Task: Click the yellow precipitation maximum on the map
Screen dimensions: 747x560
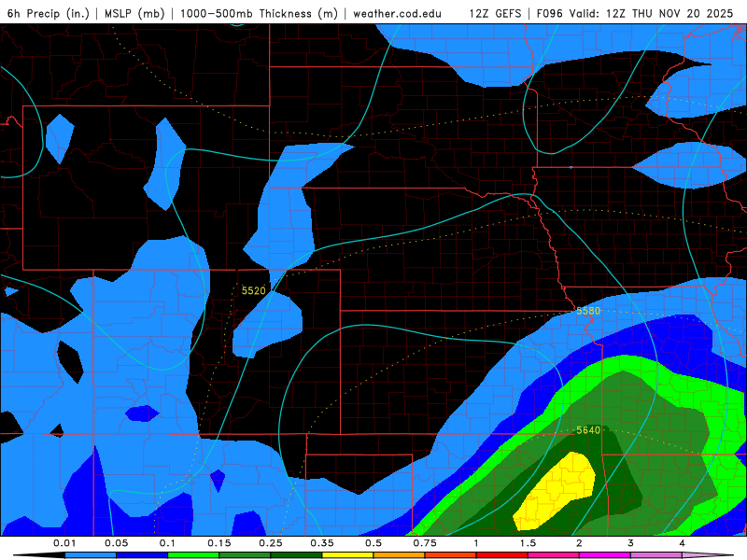Action: pyautogui.click(x=557, y=491)
